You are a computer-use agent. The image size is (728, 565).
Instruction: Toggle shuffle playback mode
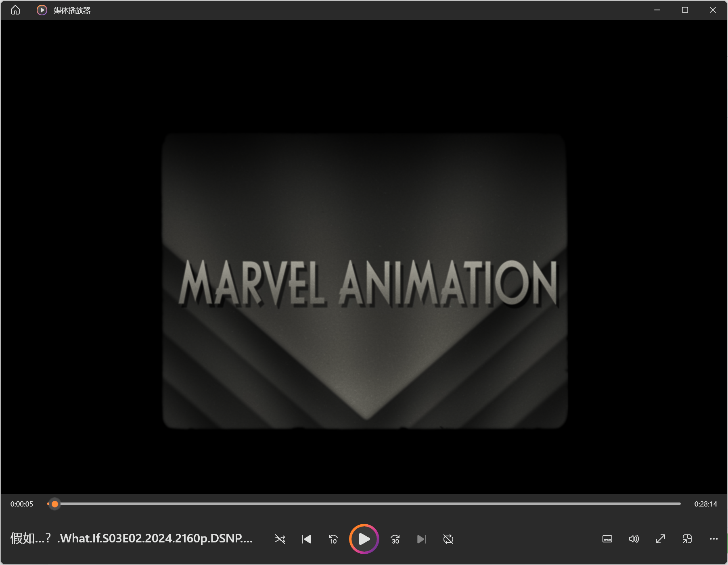pos(280,539)
